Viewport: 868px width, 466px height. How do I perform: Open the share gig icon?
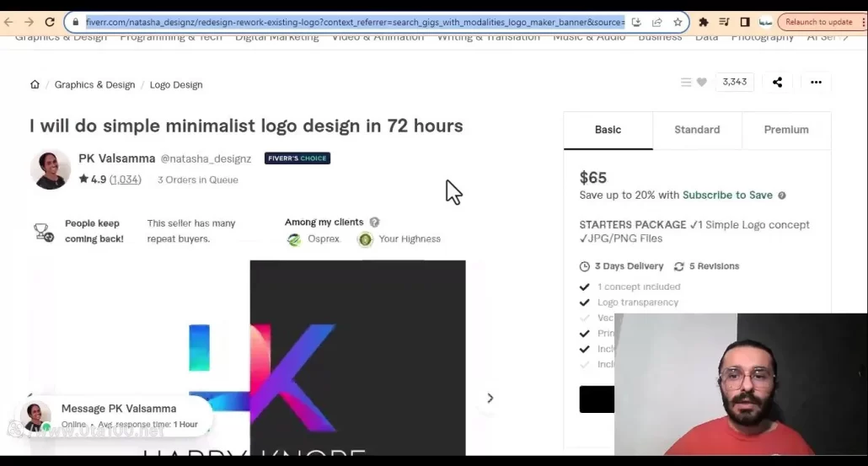point(777,83)
